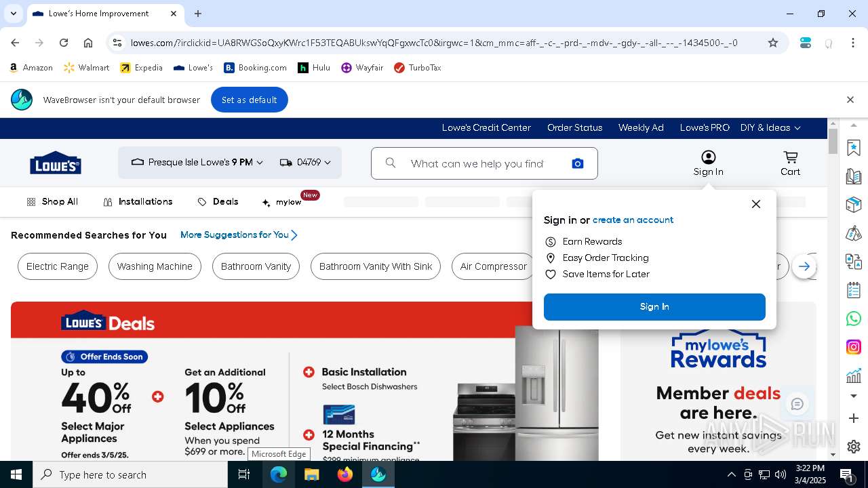868x488 pixels.
Task: Open Installations menu
Action: 138,202
